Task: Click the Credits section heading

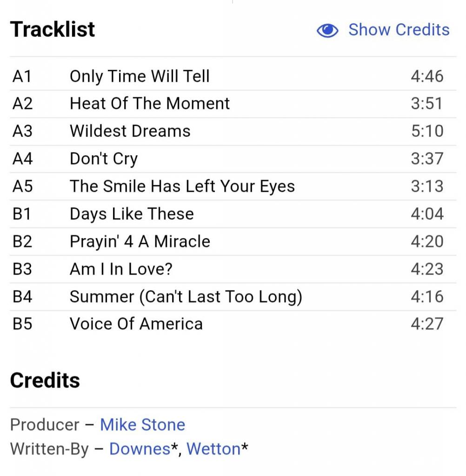Action: (x=45, y=380)
